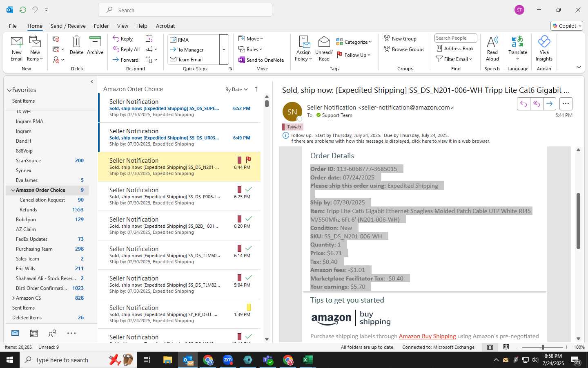Screen dimensions: 588x368
Task: Click Reply arrow in reading pane
Action: click(523, 104)
